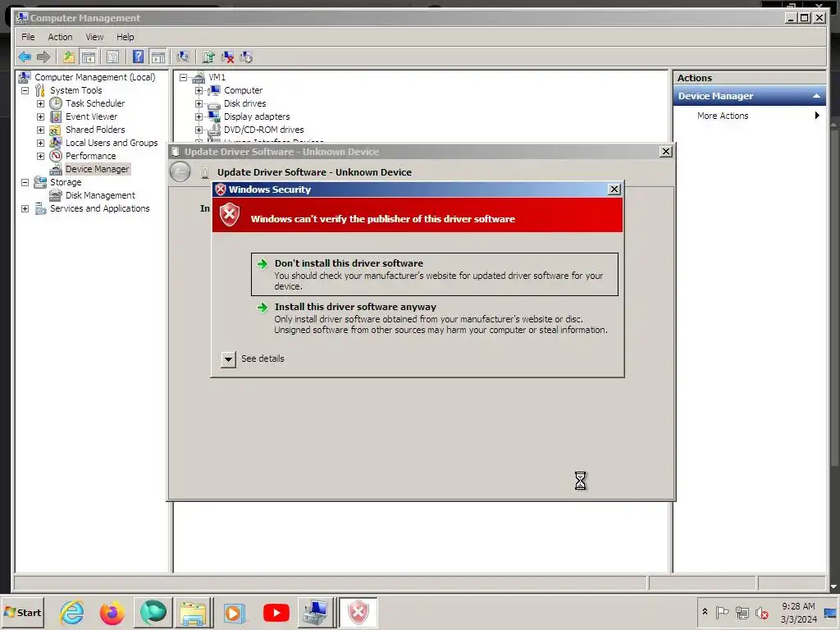This screenshot has height=630, width=840.
Task: Click the Forward arrow in Computer Management toolbar
Action: tap(43, 57)
